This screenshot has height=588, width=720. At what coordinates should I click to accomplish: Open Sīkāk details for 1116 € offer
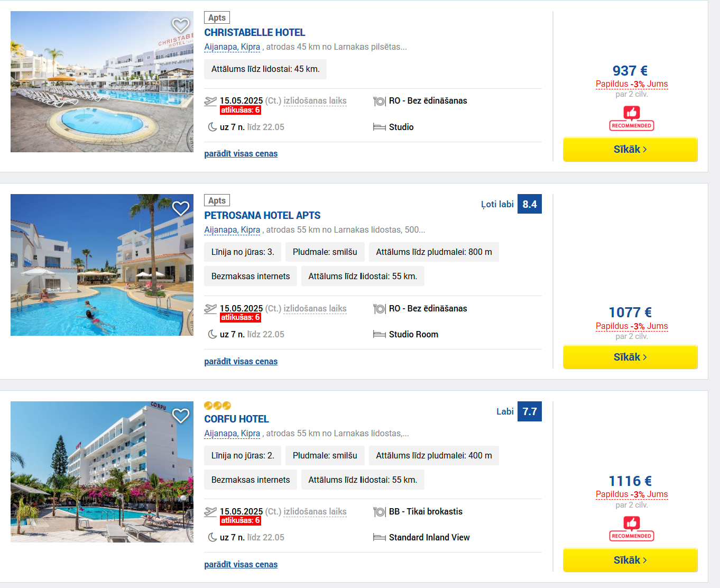(x=630, y=560)
